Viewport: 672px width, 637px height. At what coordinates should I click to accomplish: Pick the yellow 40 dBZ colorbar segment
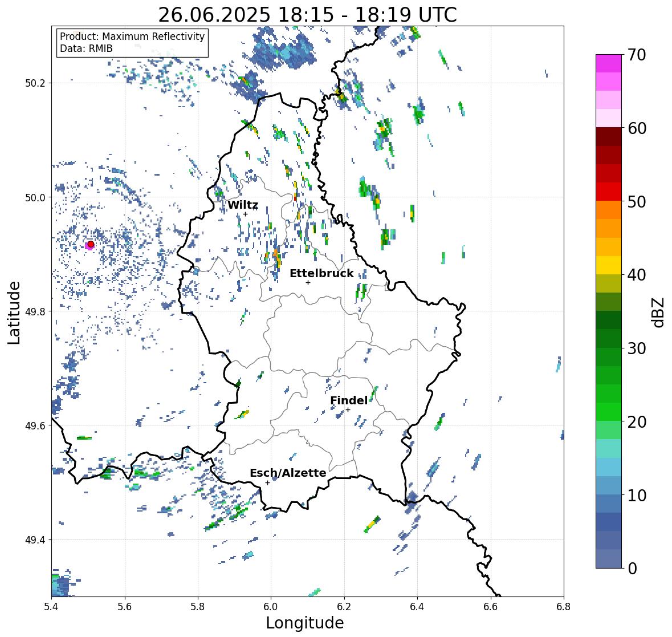click(x=609, y=265)
